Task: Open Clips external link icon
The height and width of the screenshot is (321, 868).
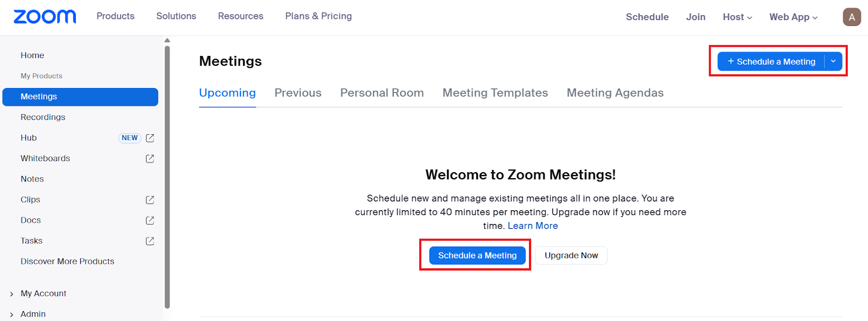Action: [x=150, y=200]
